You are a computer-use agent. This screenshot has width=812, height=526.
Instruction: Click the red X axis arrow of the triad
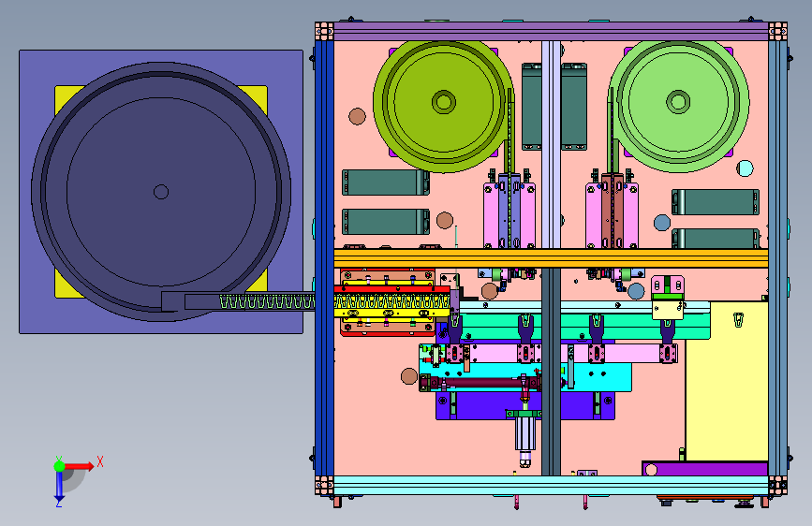coord(79,466)
